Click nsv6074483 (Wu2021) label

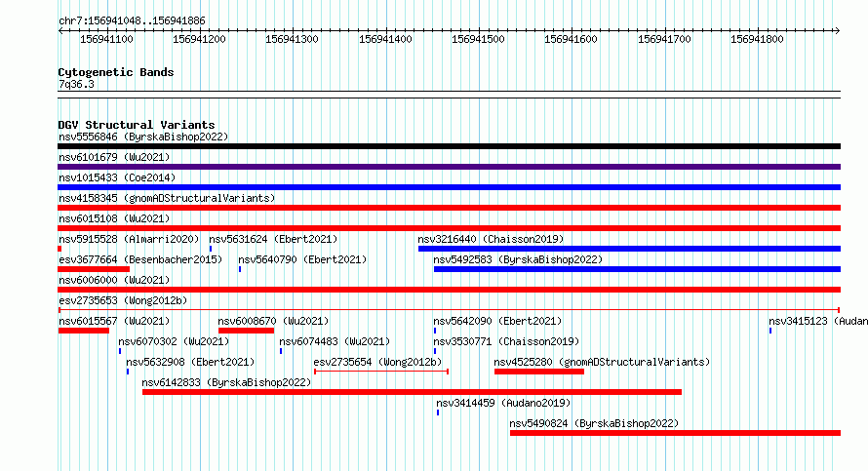coord(335,341)
